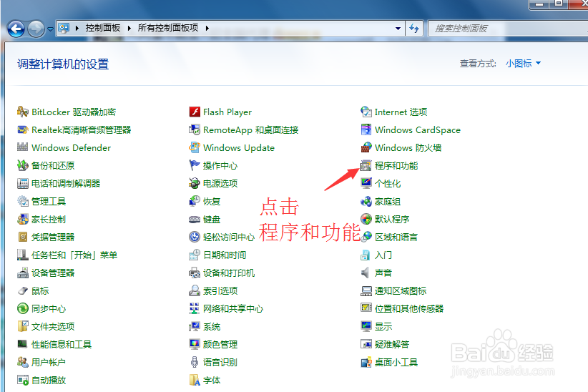Click the refresh button beside address bar
Image resolution: width=588 pixels, height=392 pixels.
[414, 28]
